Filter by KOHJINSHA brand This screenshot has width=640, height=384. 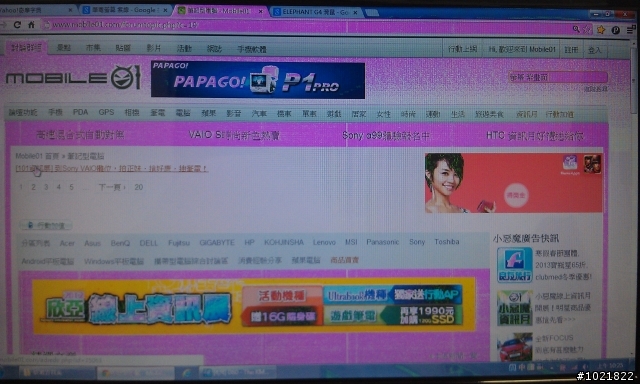pos(284,242)
